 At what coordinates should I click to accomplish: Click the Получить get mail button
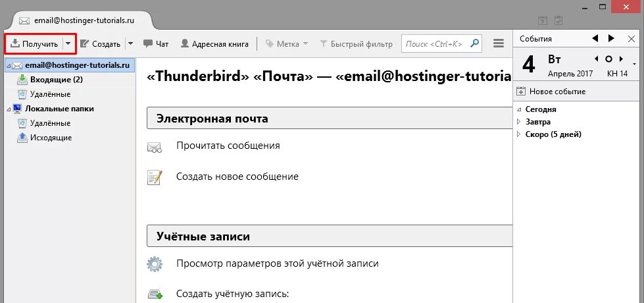tap(34, 43)
